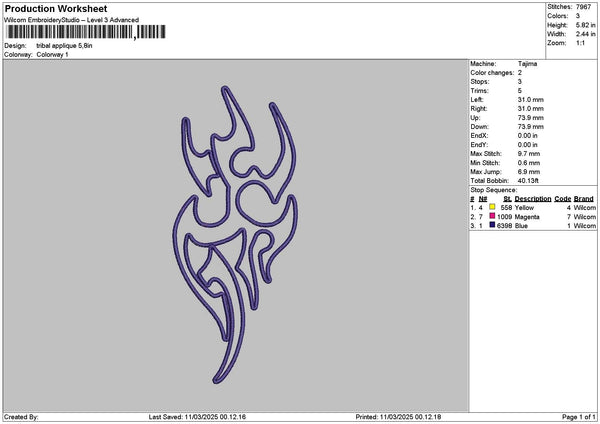The height and width of the screenshot is (424, 600).
Task: Click the 'Created By:' footer label
Action: pos(21,417)
